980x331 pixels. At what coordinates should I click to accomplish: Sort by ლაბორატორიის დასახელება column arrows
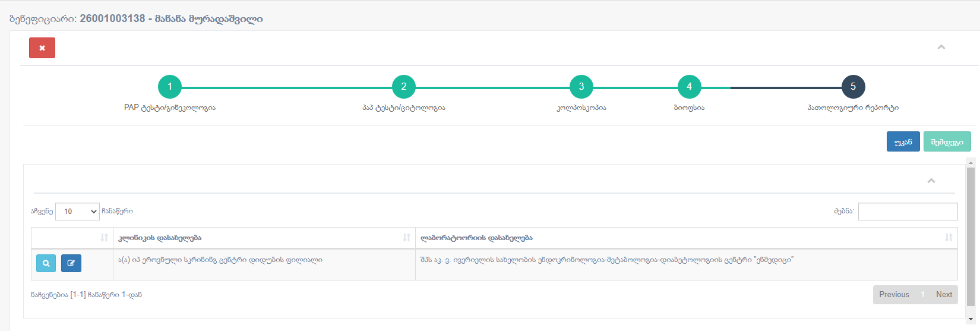[x=949, y=238]
